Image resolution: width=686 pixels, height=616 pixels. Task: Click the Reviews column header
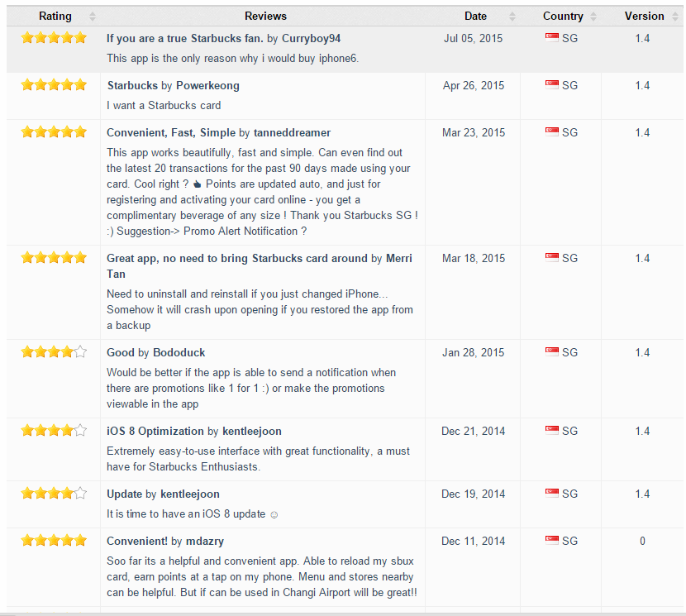[x=265, y=17]
